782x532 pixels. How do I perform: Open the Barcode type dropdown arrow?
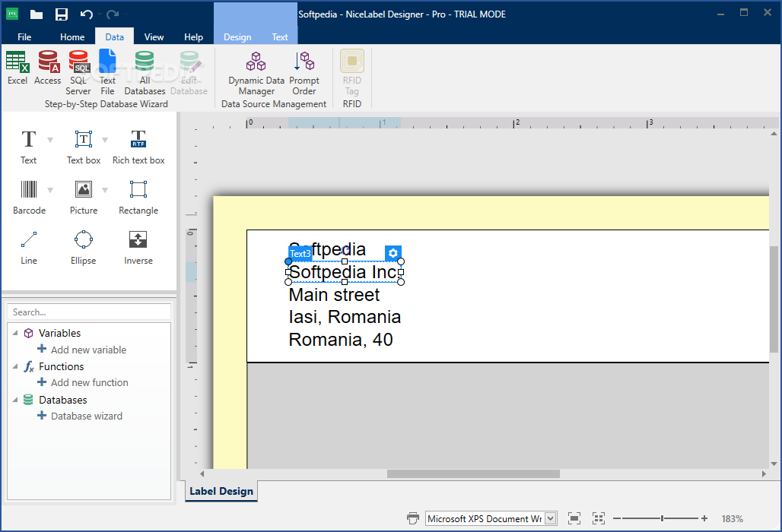point(50,190)
